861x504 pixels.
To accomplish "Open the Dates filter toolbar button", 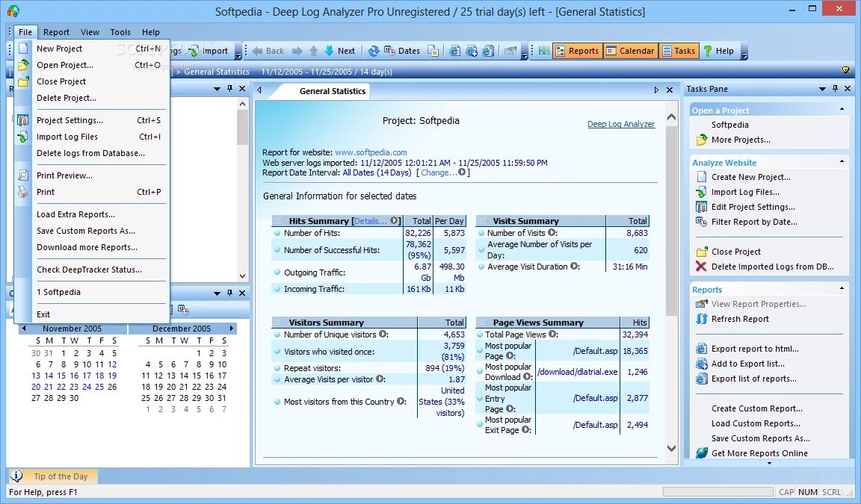I will coord(402,51).
